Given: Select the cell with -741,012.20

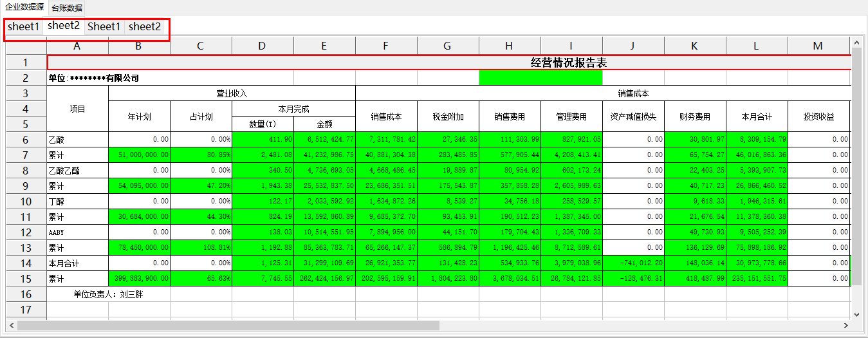Looking at the screenshot, I should pyautogui.click(x=633, y=263).
